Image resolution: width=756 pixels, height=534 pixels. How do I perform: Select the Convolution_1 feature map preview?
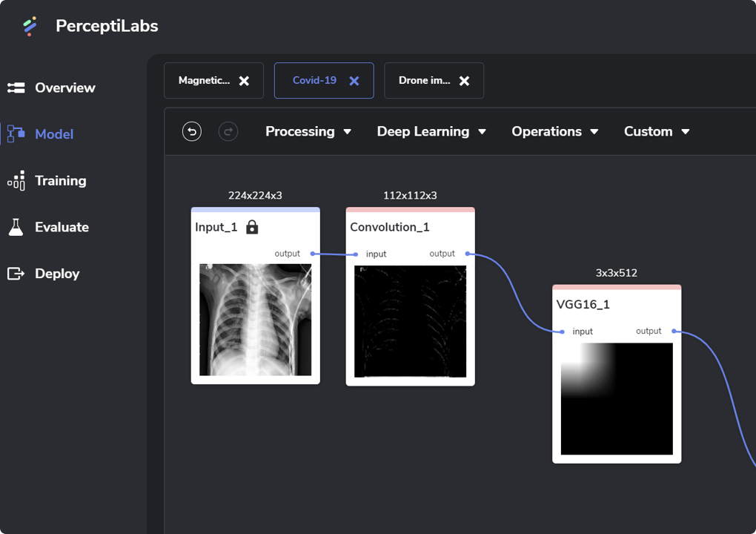[x=411, y=321]
